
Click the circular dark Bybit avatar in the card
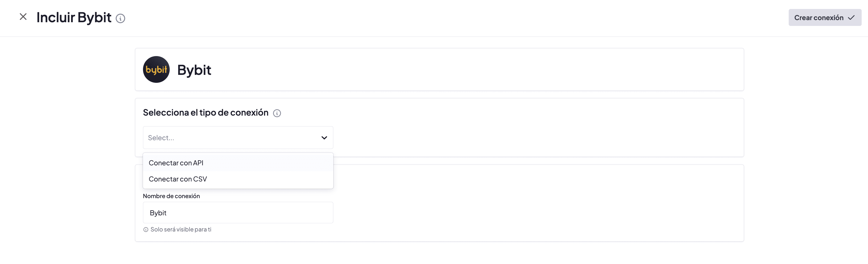pos(156,70)
